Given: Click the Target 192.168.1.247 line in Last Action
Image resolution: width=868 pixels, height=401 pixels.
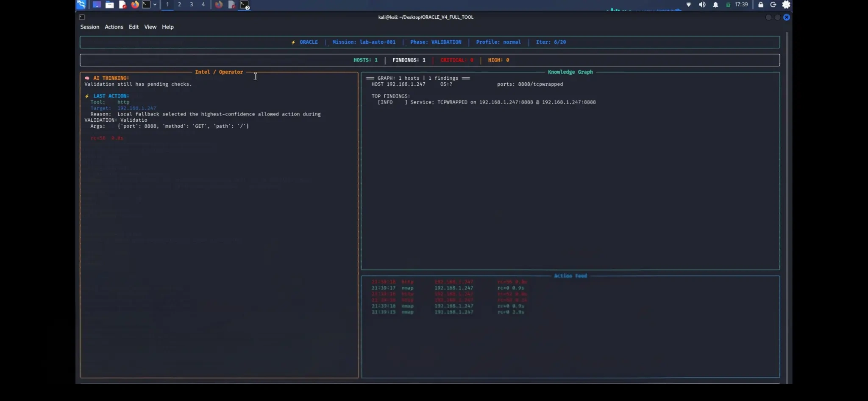Looking at the screenshot, I should tap(123, 108).
